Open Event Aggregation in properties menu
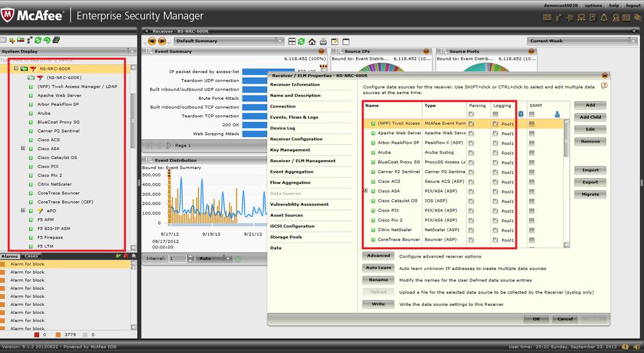This screenshot has width=644, height=353. pos(292,171)
